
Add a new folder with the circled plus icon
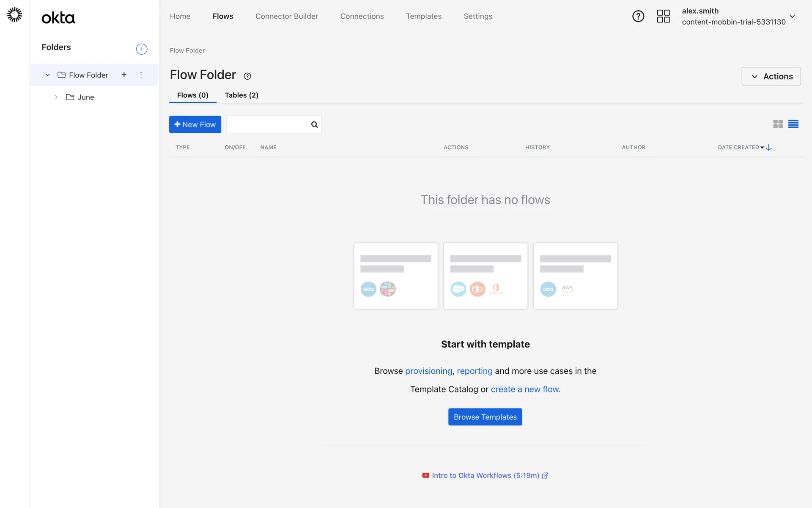point(142,49)
